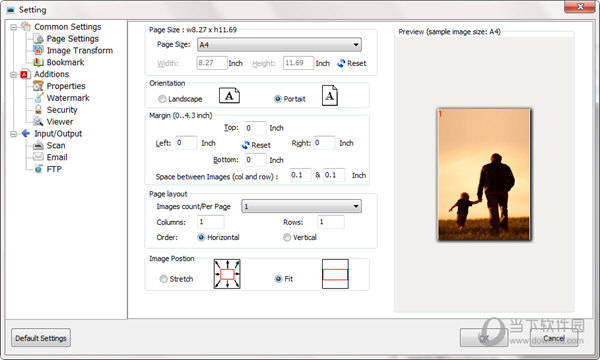Screen dimensions: 600x360
Task: Open the Page Size A4 dropdown
Action: coord(279,45)
